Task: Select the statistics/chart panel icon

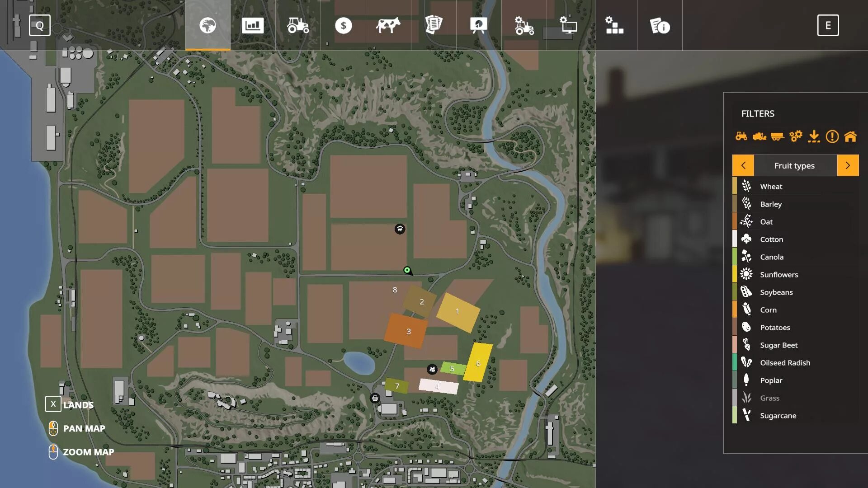Action: coord(253,25)
